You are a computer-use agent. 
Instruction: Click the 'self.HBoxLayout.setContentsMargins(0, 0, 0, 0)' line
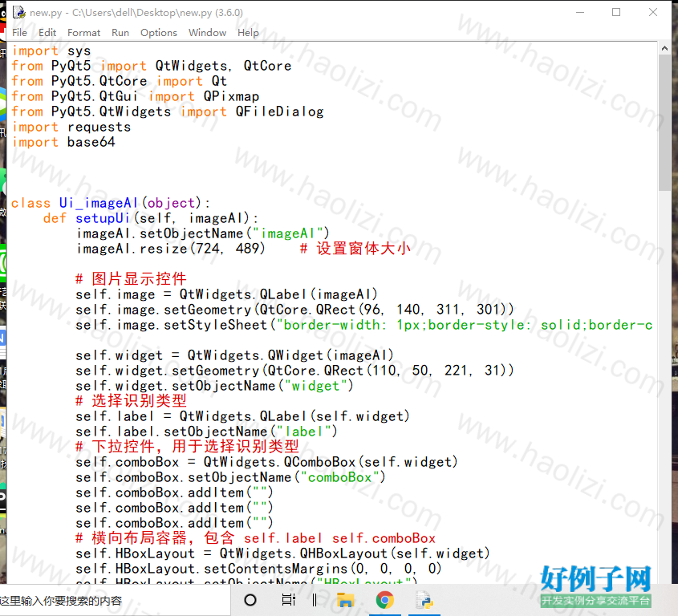pos(258,569)
